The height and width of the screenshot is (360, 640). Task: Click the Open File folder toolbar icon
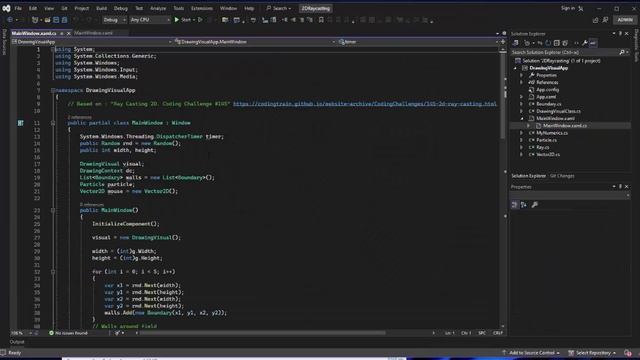(47, 20)
